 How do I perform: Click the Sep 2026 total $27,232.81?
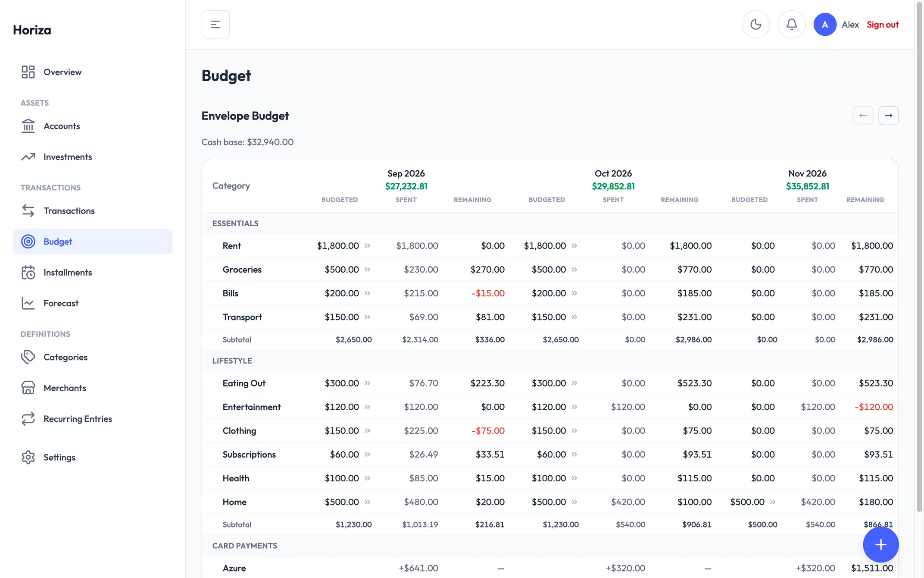pyautogui.click(x=406, y=186)
